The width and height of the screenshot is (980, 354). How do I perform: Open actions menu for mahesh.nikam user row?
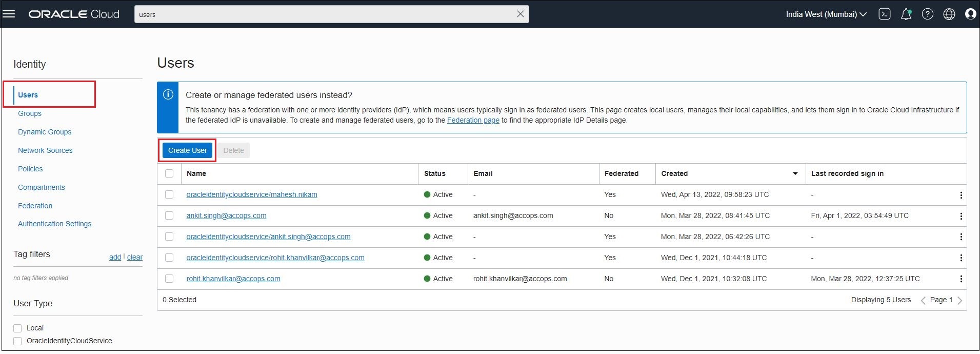[x=961, y=195]
